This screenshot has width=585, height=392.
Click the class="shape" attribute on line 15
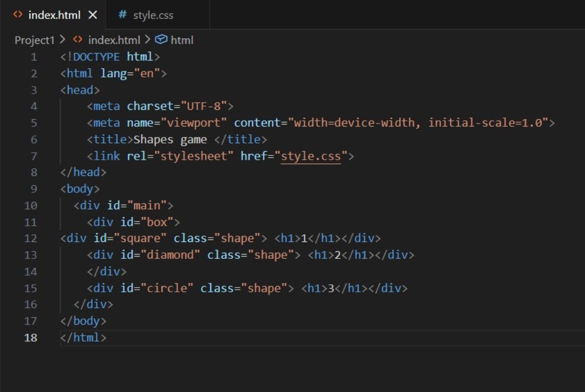(244, 288)
